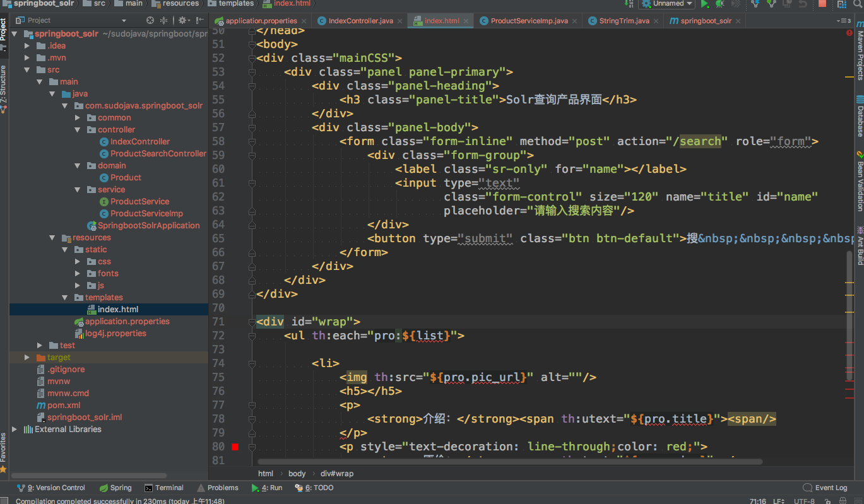Click the VCS update project icon

click(x=755, y=4)
